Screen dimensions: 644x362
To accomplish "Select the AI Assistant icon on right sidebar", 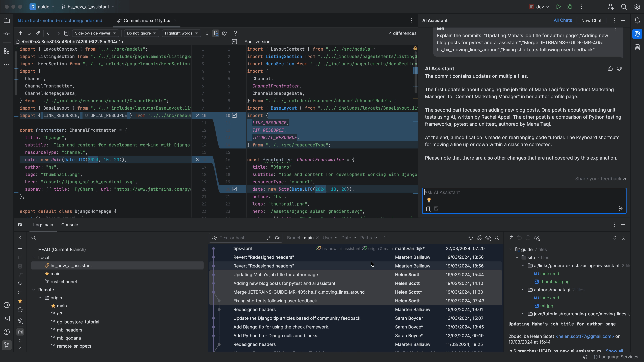I will [x=637, y=34].
